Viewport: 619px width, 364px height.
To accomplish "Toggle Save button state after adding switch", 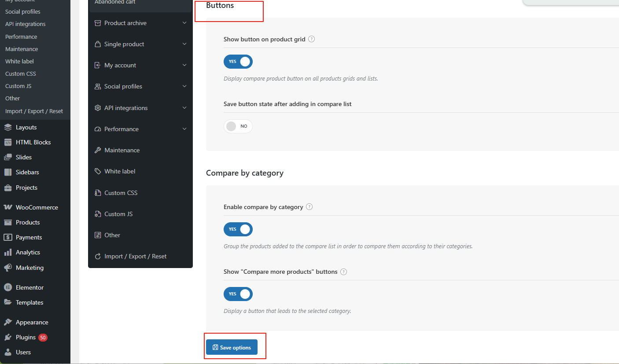I will pyautogui.click(x=238, y=126).
